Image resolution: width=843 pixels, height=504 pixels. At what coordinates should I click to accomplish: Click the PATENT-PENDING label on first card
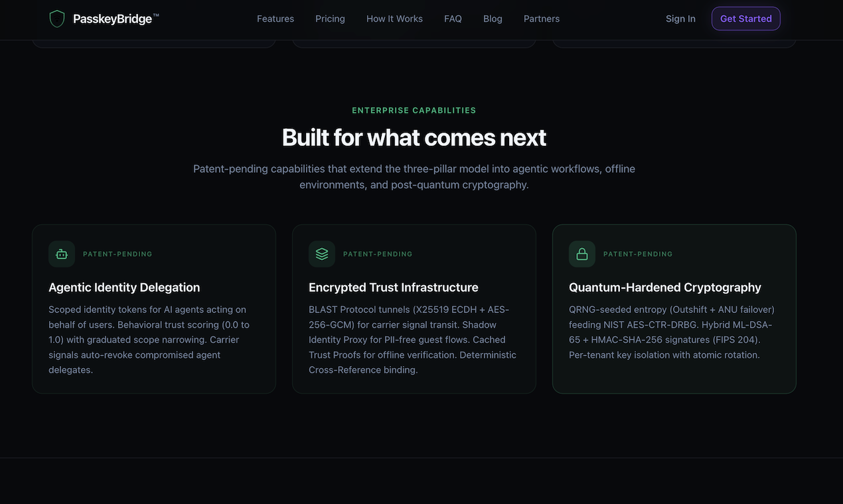click(117, 253)
